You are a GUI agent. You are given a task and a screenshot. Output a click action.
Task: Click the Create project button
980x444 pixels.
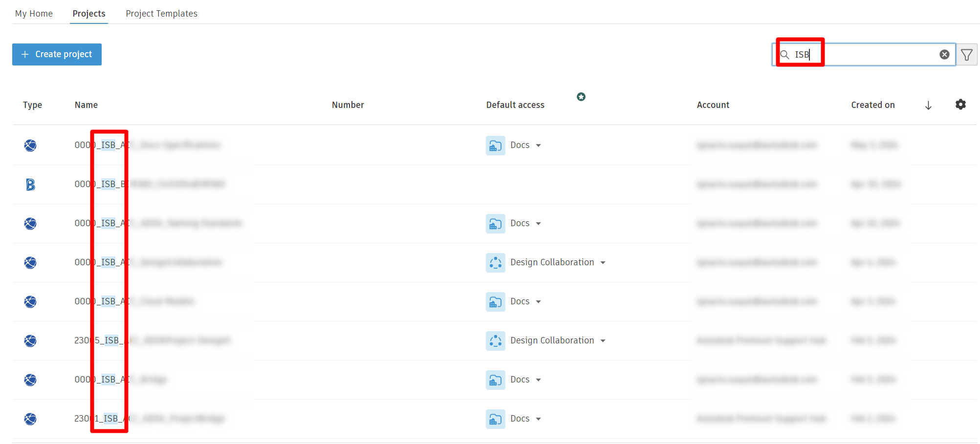[57, 54]
